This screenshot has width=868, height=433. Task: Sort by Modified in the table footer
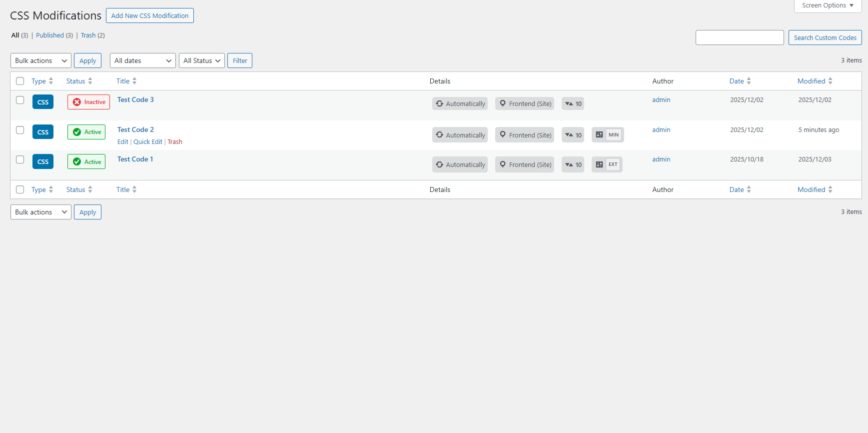tap(815, 189)
